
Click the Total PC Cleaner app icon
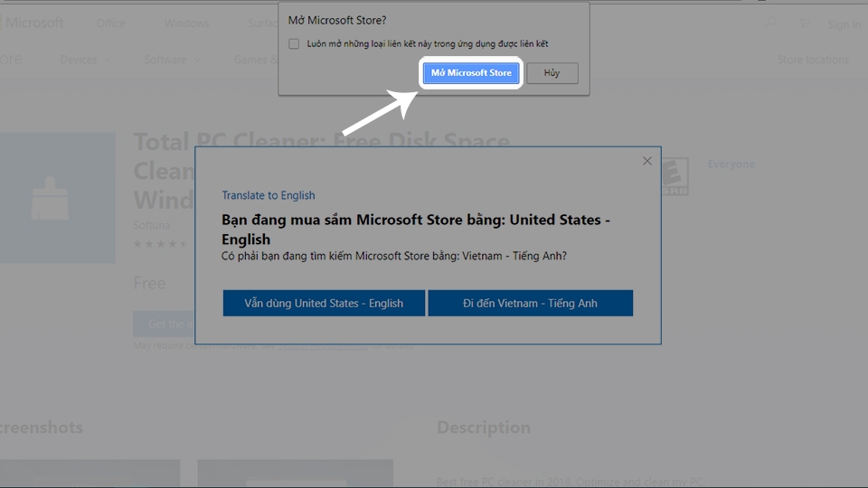58,198
